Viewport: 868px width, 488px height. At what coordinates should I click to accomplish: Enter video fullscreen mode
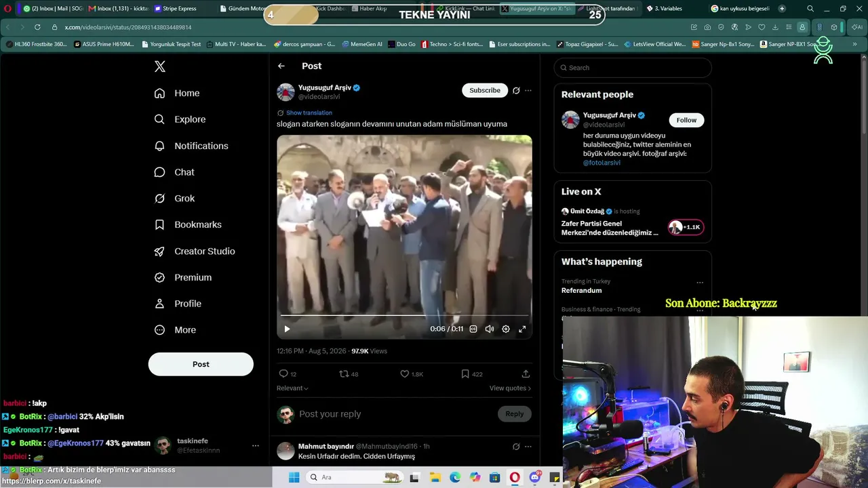522,329
